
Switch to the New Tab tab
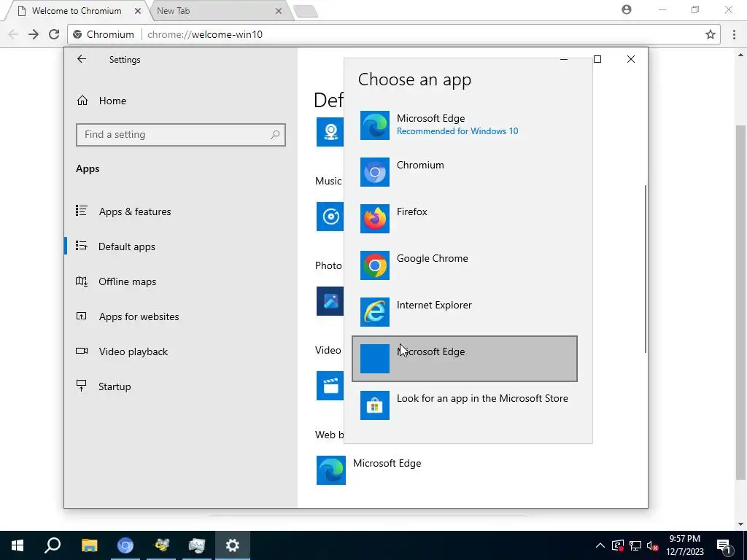pyautogui.click(x=214, y=10)
